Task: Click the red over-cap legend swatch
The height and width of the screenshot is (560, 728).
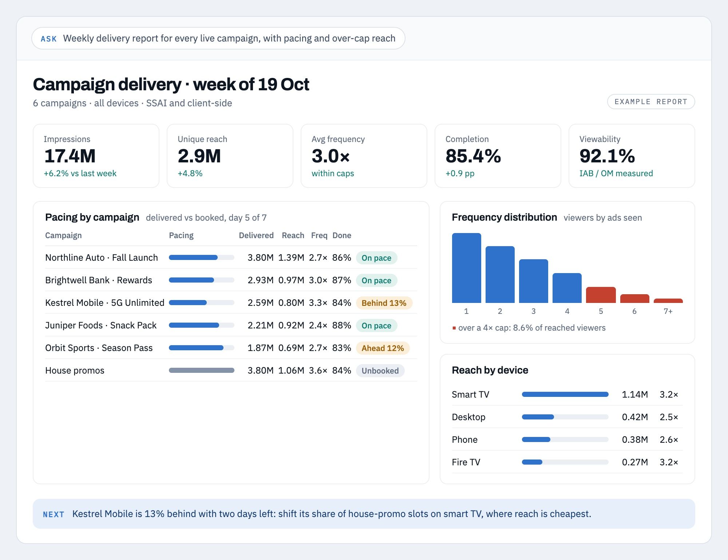Action: [x=454, y=328]
